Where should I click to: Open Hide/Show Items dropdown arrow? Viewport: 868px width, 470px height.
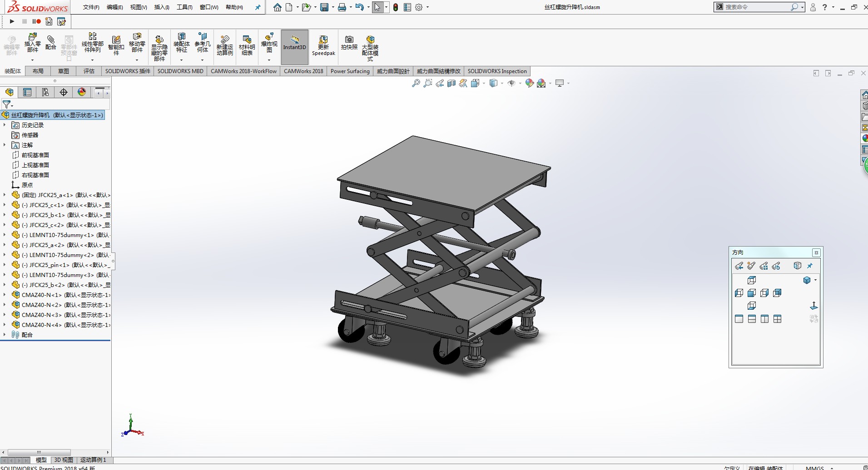(x=520, y=83)
